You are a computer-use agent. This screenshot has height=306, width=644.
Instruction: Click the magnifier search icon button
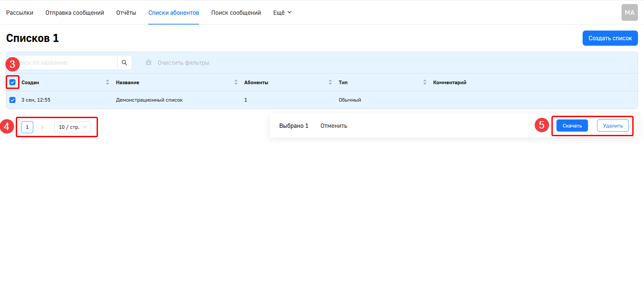click(x=124, y=63)
